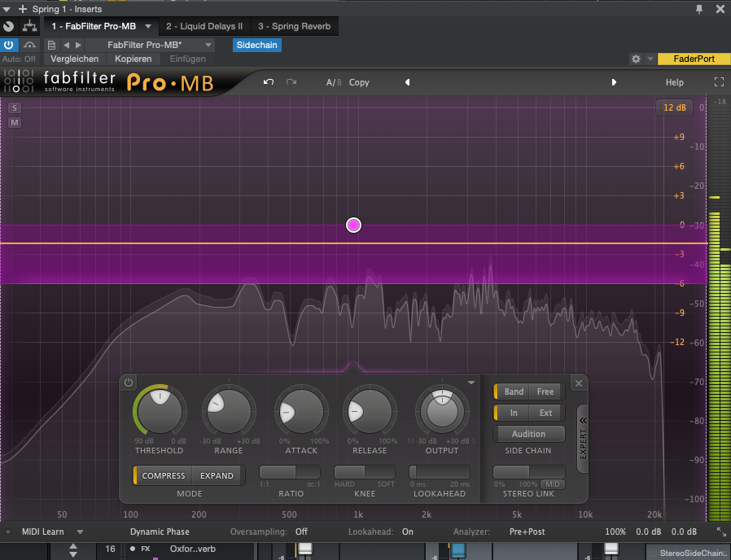Viewport: 731px width, 560px height.
Task: Open the gear settings icon
Action: (x=636, y=59)
